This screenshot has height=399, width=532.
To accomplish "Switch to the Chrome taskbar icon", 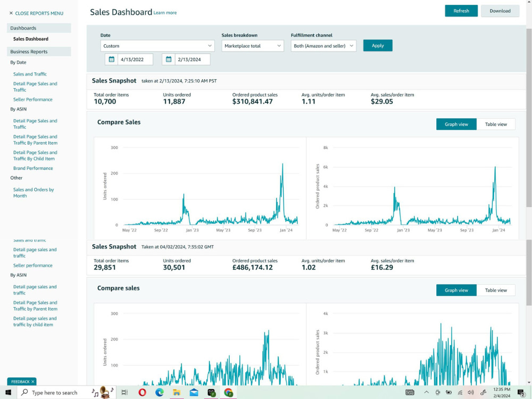I will [228, 392].
